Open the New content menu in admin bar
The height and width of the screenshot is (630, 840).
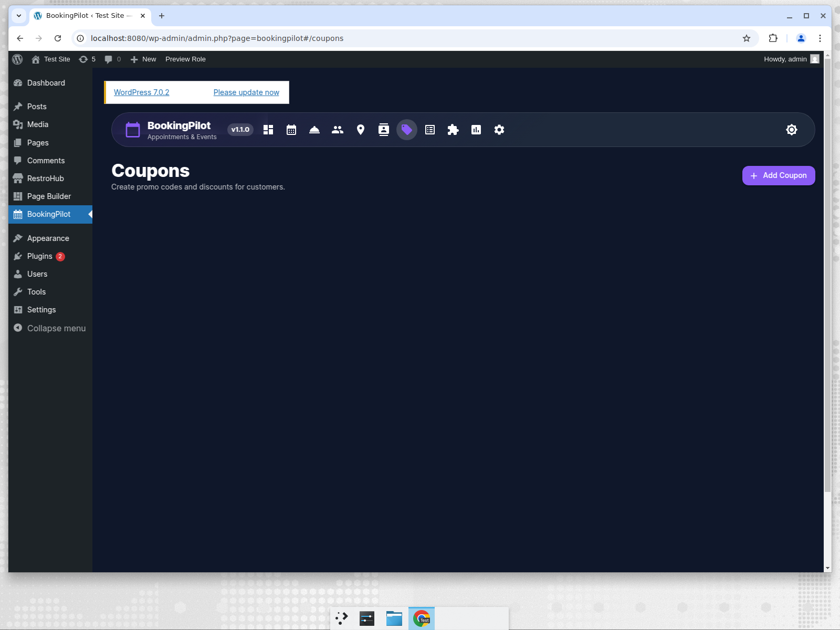pyautogui.click(x=143, y=59)
